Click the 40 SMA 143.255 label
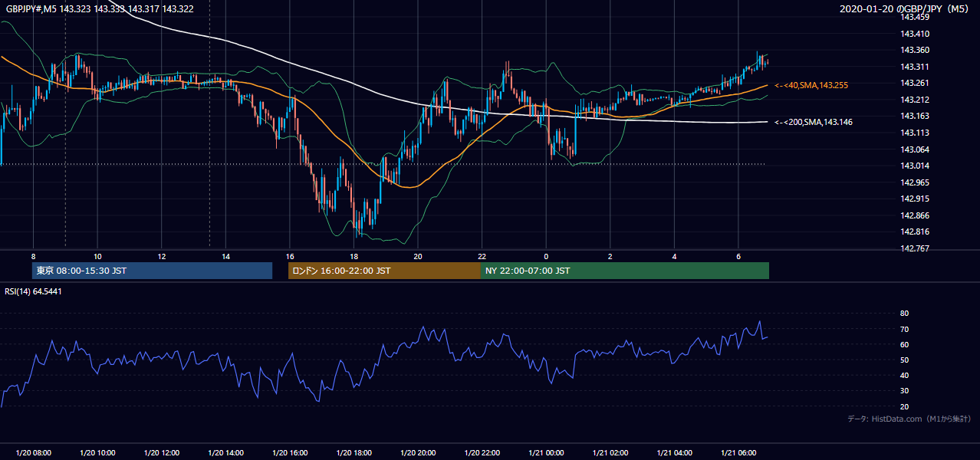 coord(811,85)
